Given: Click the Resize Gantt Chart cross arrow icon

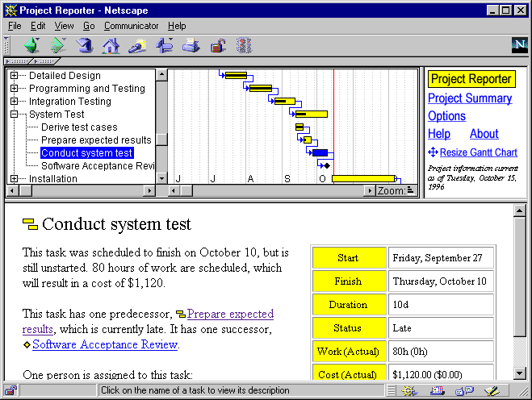Looking at the screenshot, I should 433,152.
